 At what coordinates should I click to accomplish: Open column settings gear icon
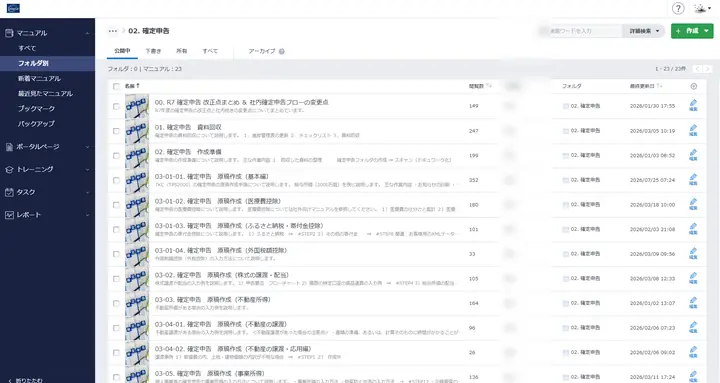(x=693, y=86)
